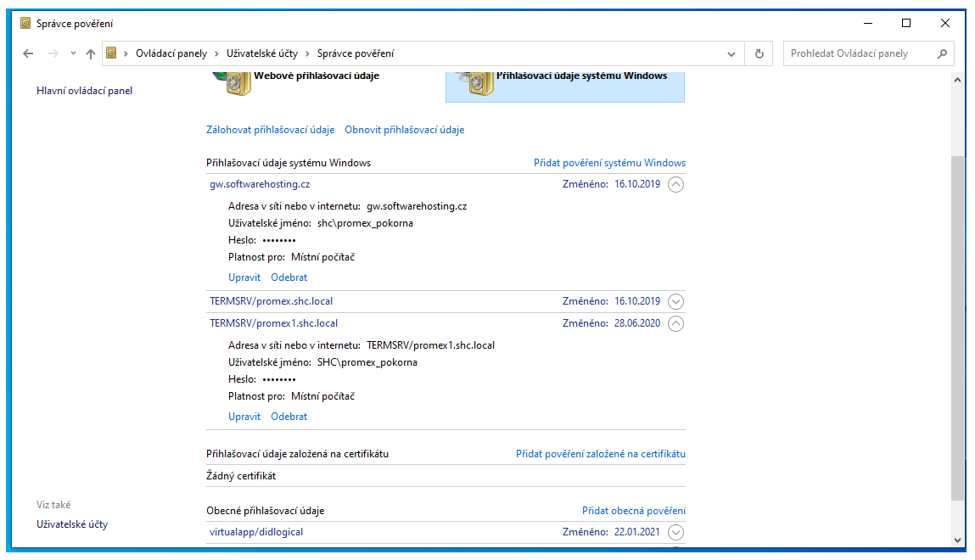Click the Back navigation arrow

click(x=28, y=53)
